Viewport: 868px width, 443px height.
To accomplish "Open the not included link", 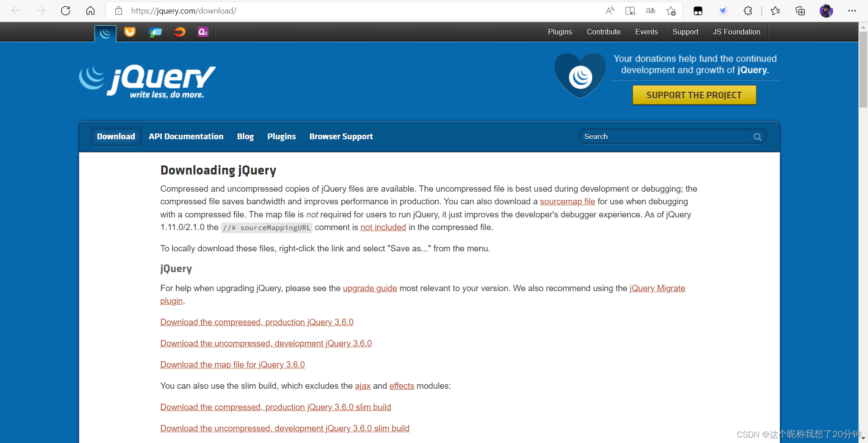I will [x=383, y=227].
